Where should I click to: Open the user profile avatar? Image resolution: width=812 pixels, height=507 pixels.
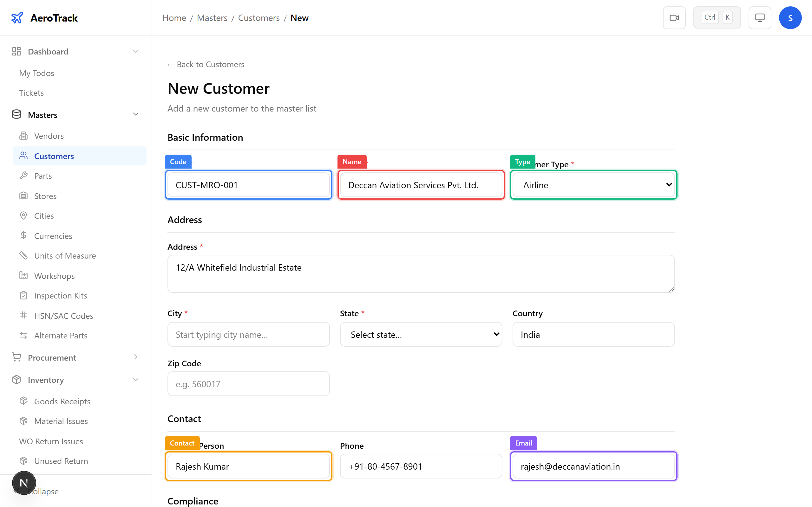point(790,17)
